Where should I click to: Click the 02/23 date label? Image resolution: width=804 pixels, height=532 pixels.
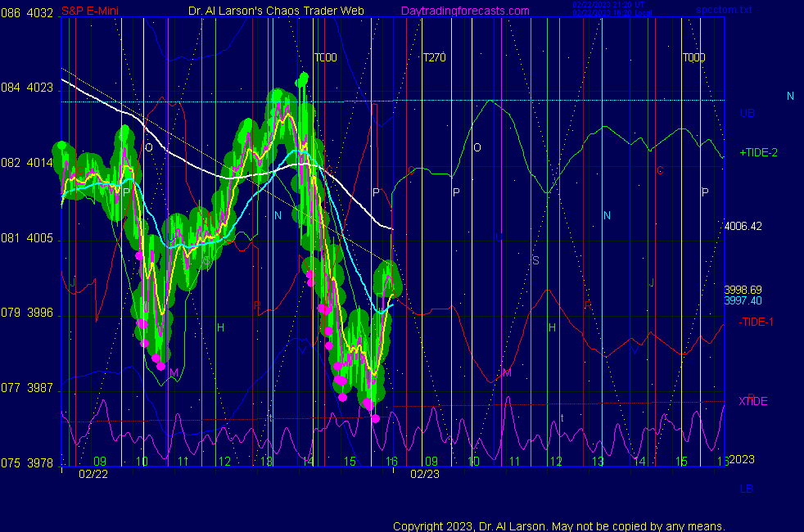pyautogui.click(x=425, y=473)
